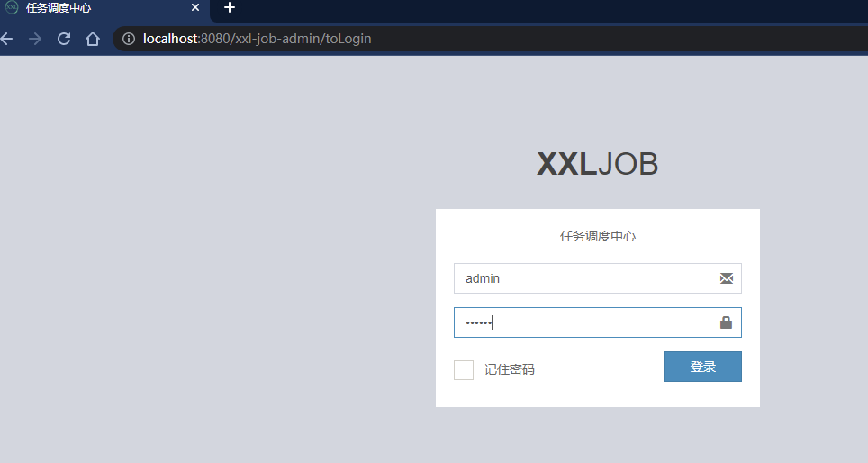Click empty tab strip area right of plus
This screenshot has height=463, width=868.
[540, 8]
